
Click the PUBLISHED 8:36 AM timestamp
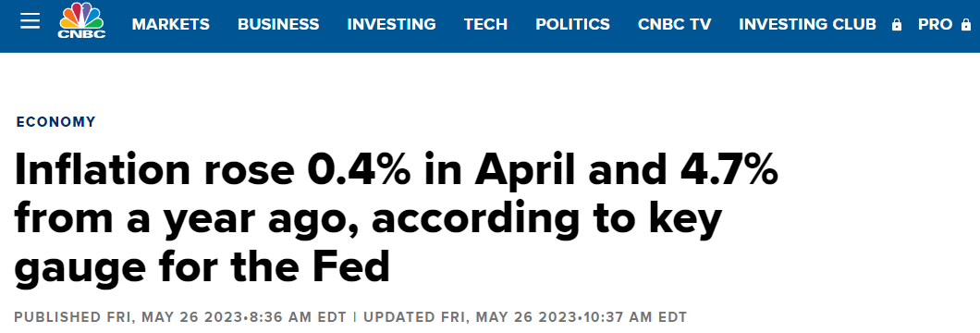[x=180, y=317]
